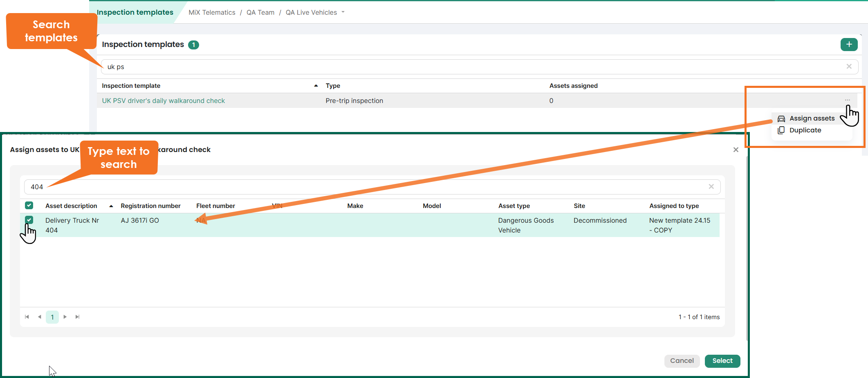Go to first page of asset results

coord(27,317)
